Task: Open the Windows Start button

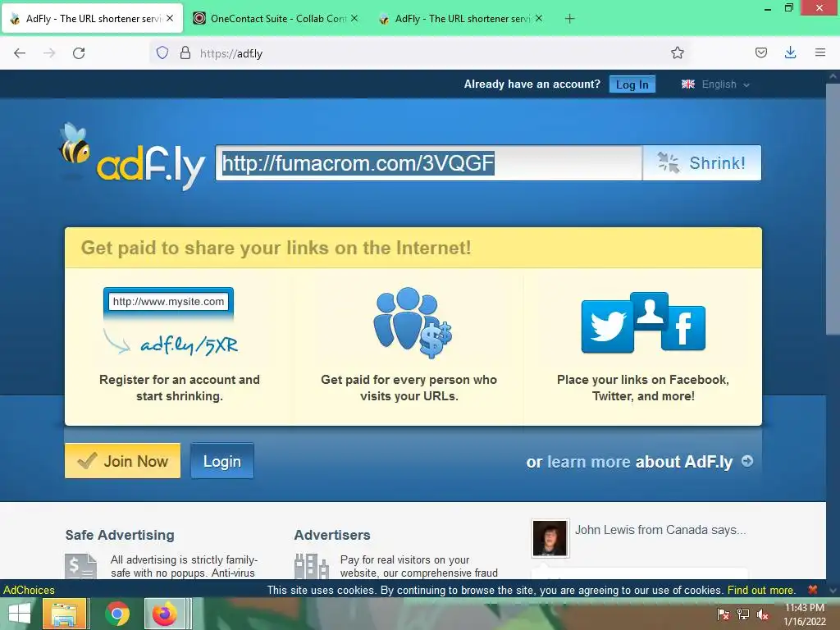Action: tap(20, 614)
